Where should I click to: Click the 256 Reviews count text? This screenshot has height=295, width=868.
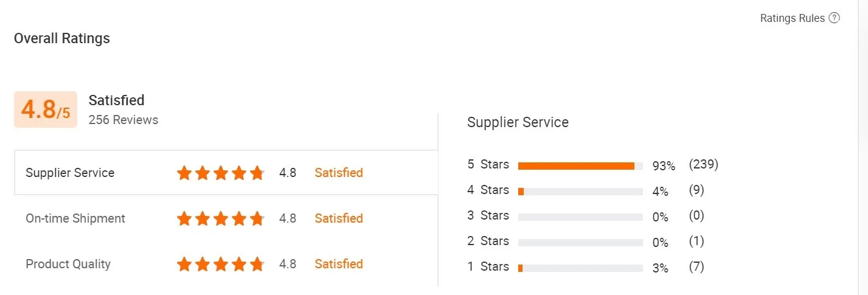123,120
